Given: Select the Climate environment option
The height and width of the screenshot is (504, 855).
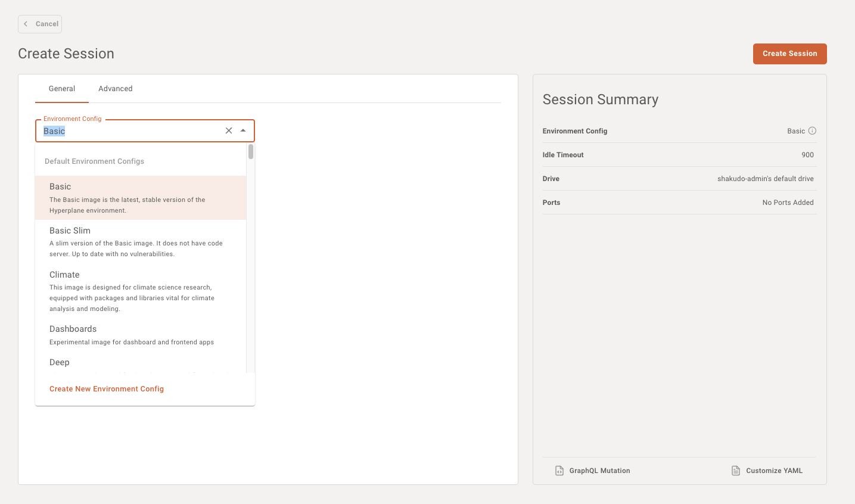Looking at the screenshot, I should coord(141,291).
